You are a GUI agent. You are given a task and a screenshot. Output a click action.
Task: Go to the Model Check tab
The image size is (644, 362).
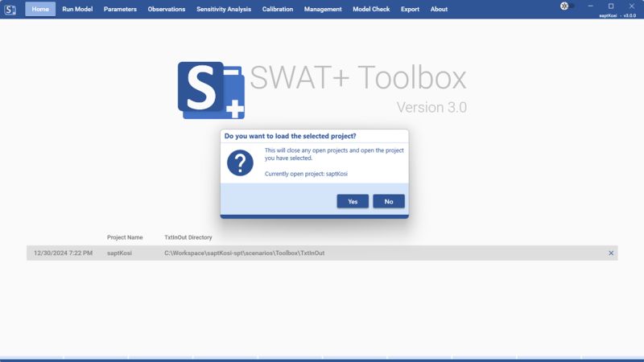click(x=371, y=9)
